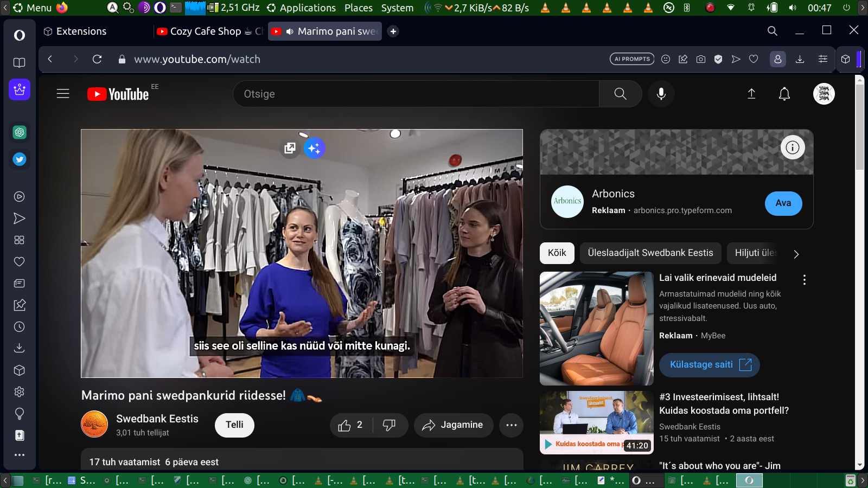
Task: Open the YouTube account avatar menu
Action: click(x=824, y=94)
